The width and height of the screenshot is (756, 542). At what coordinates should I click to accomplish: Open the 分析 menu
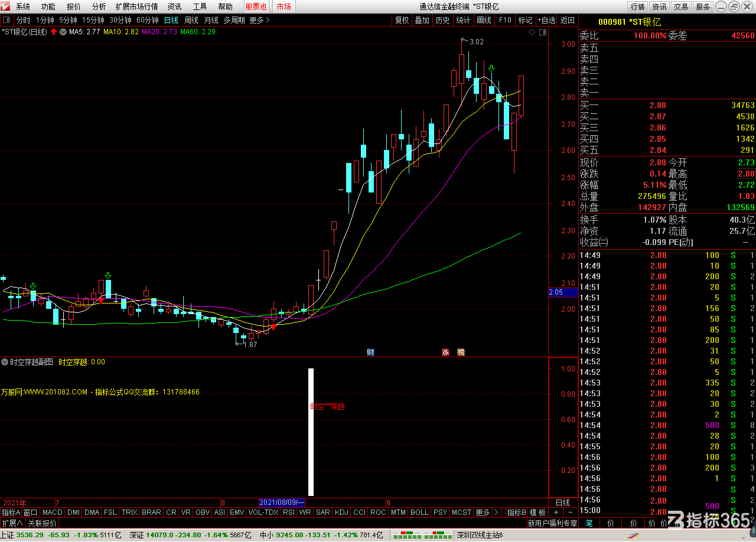pyautogui.click(x=99, y=7)
